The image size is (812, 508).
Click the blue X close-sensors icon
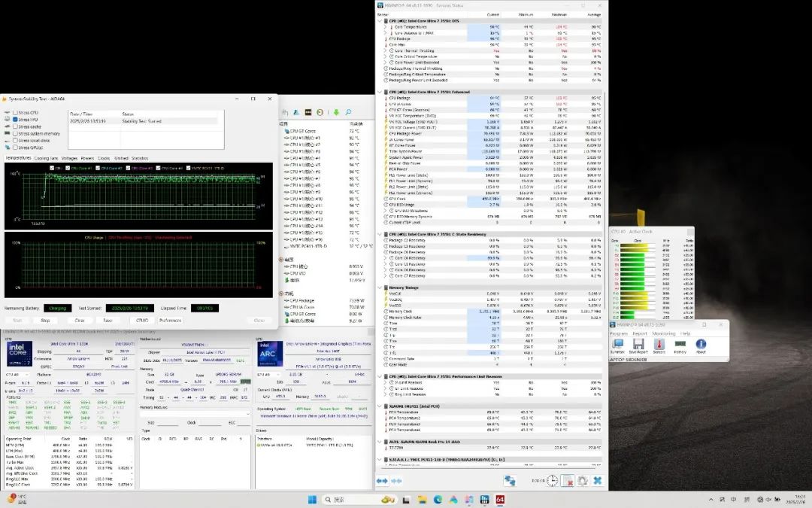pyautogui.click(x=597, y=481)
